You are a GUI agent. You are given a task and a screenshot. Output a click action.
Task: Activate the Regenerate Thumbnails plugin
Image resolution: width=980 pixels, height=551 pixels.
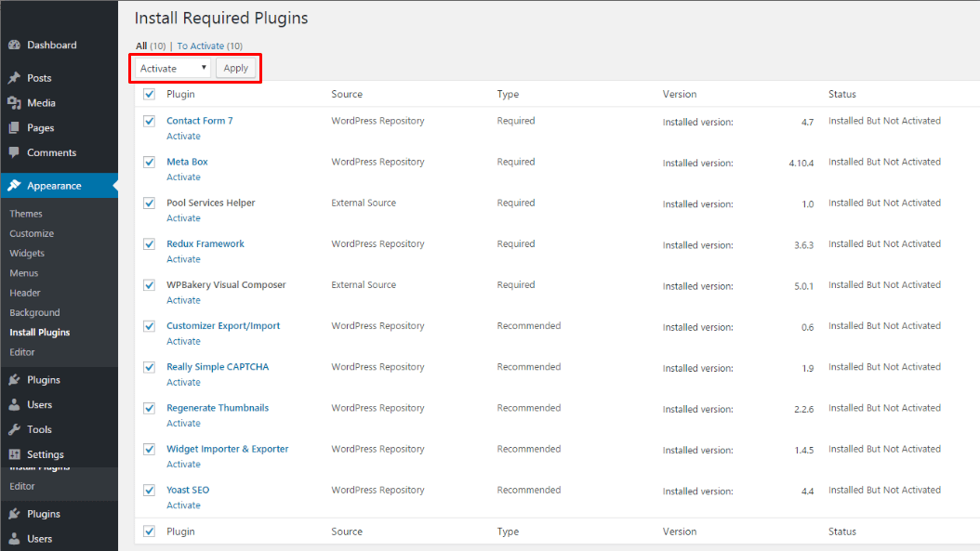pyautogui.click(x=183, y=424)
